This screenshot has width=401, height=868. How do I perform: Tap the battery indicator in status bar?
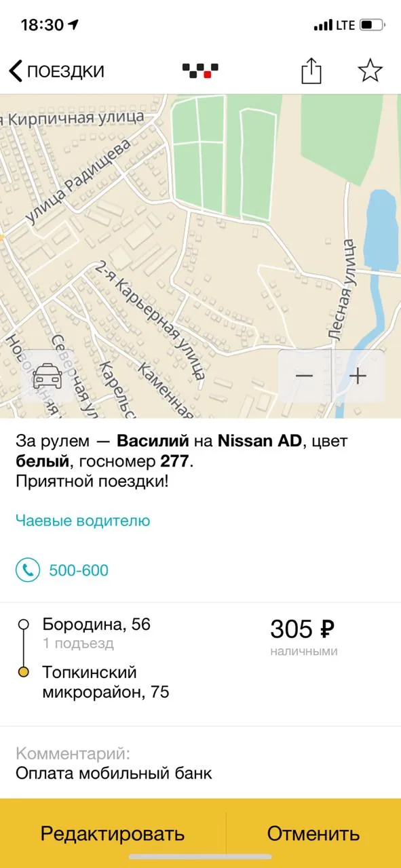coord(373,25)
